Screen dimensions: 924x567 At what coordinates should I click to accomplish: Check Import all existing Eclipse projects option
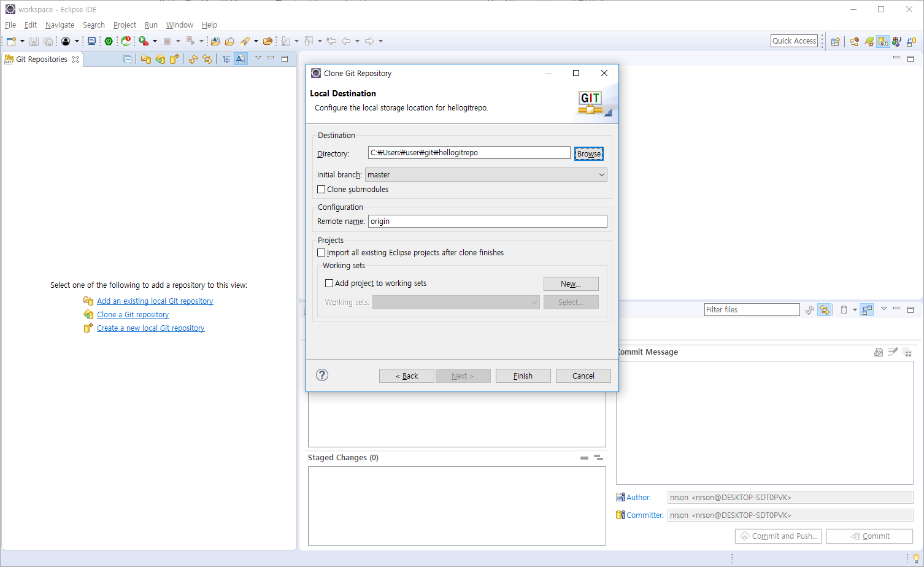pos(321,253)
